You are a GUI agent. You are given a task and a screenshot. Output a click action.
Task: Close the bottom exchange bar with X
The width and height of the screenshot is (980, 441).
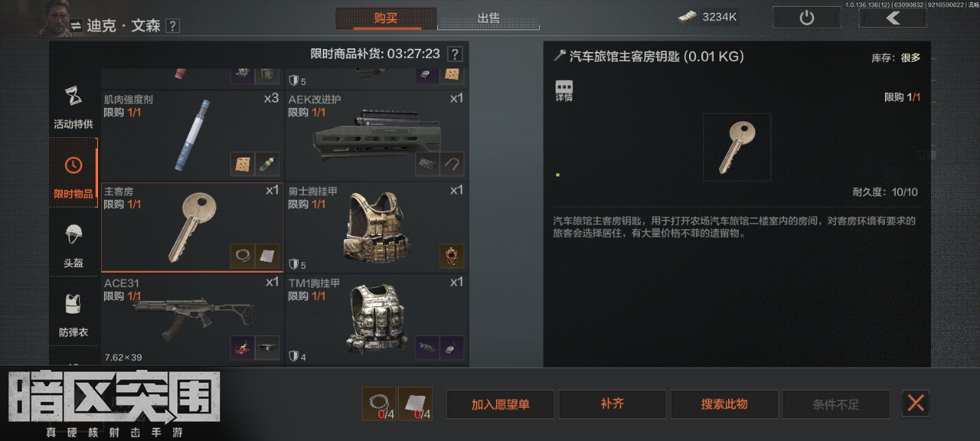(x=915, y=403)
